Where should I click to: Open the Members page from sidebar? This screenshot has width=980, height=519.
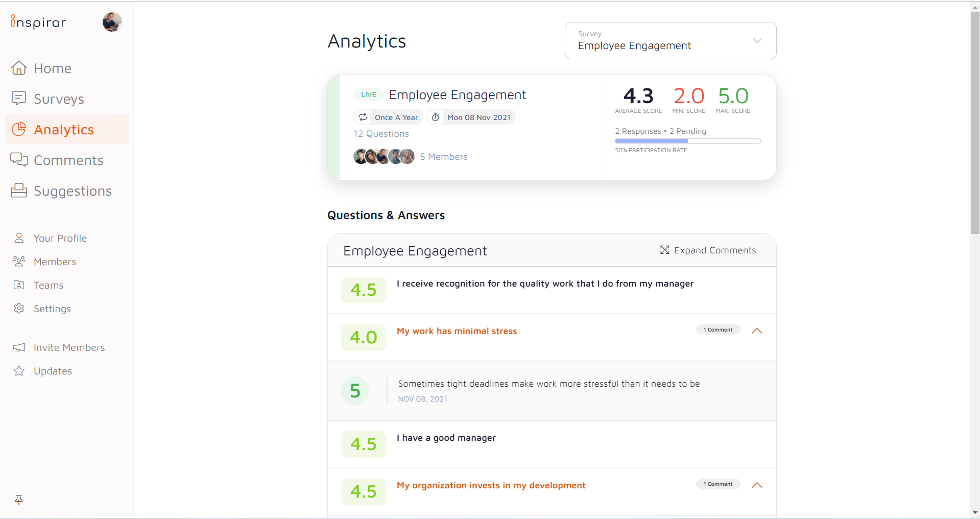coord(55,262)
